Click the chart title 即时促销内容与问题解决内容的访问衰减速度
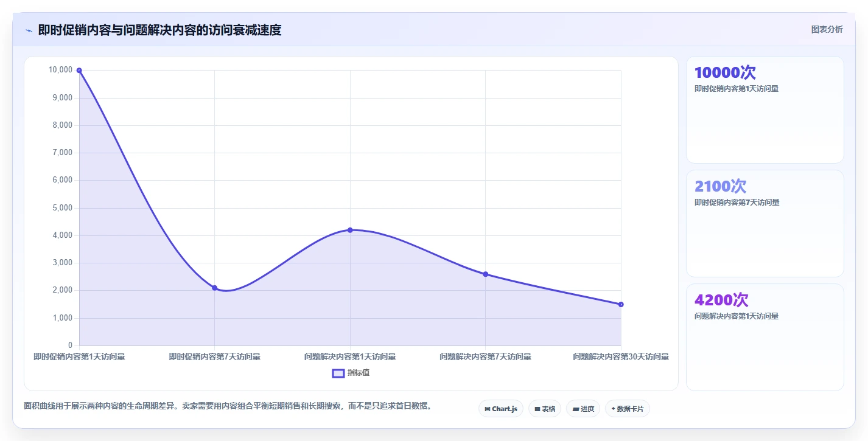The height and width of the screenshot is (441, 868). coord(159,30)
